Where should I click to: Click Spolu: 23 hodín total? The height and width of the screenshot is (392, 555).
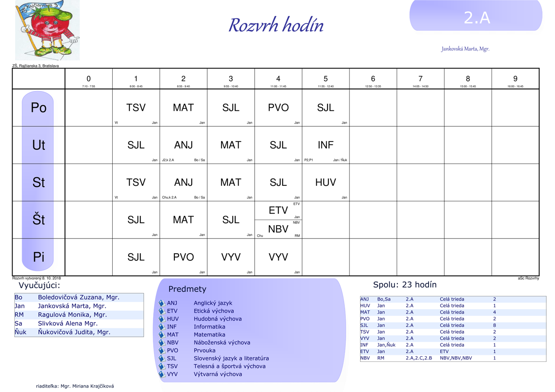[x=405, y=285]
